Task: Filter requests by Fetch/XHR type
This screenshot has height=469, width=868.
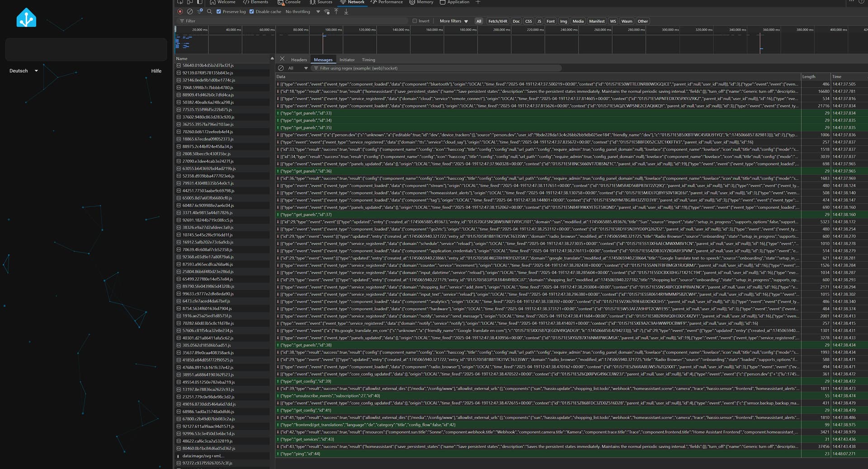Action: tap(498, 21)
